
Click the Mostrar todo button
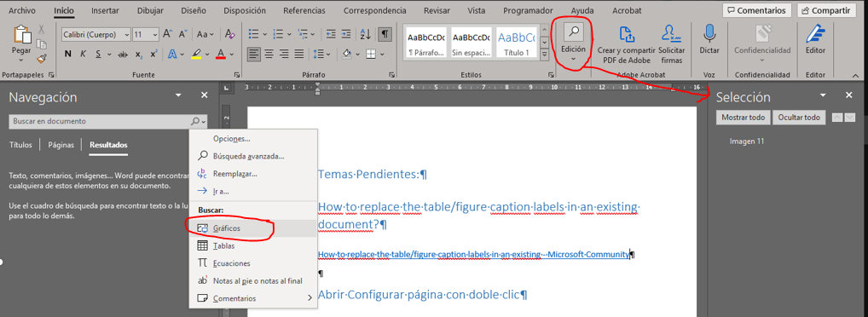click(x=743, y=118)
